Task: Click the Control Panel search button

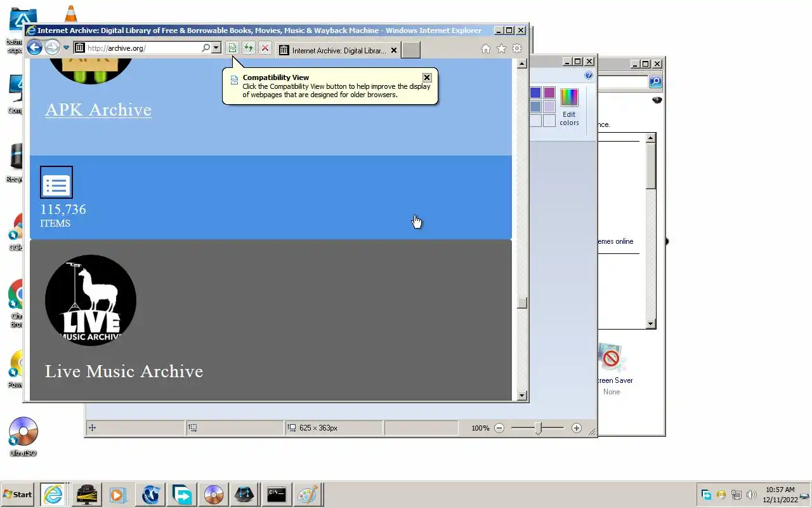Action: point(655,82)
